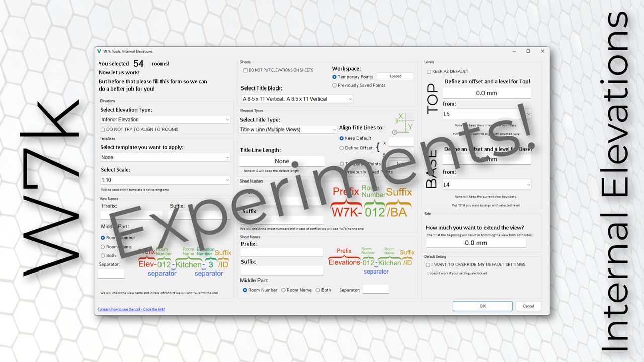Screen dimensions: 644x362
Task: Open the Top from-level dropdown L5
Action: [x=487, y=114]
